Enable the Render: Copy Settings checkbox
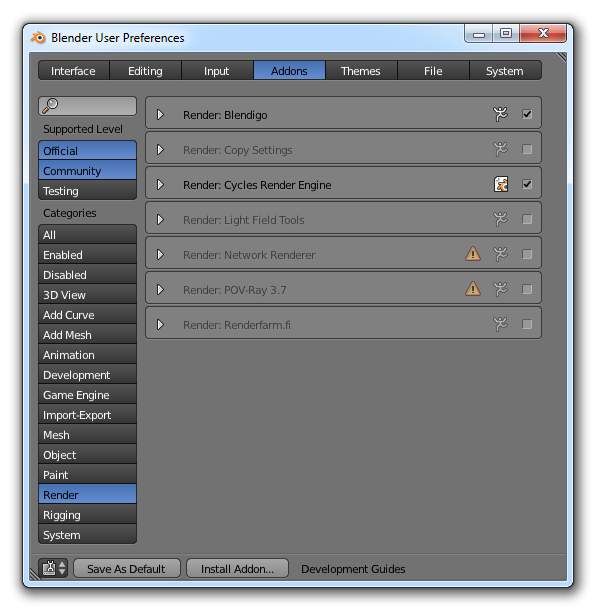This screenshot has height=610, width=596. point(527,149)
